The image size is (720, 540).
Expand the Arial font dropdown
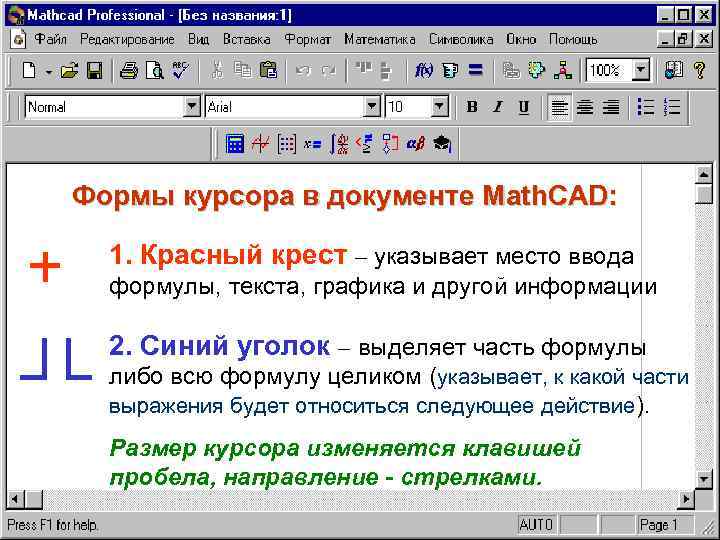pyautogui.click(x=371, y=107)
